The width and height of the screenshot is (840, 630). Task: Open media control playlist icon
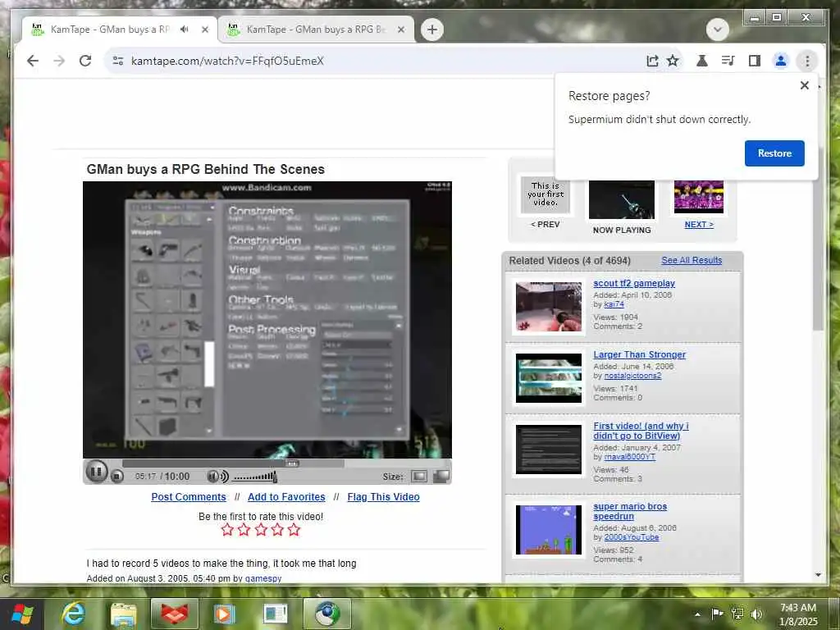728,61
